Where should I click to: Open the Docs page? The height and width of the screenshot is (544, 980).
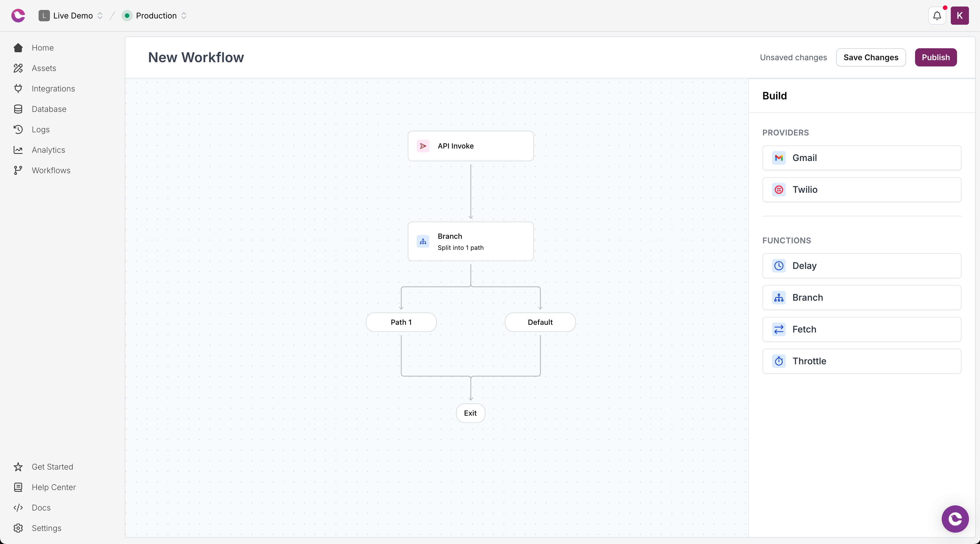pyautogui.click(x=41, y=508)
